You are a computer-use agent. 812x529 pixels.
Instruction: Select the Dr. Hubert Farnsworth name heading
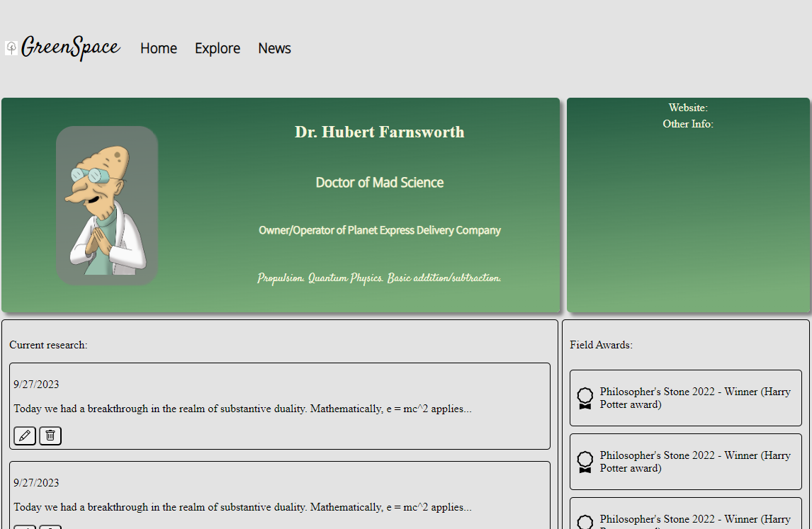[x=380, y=132]
